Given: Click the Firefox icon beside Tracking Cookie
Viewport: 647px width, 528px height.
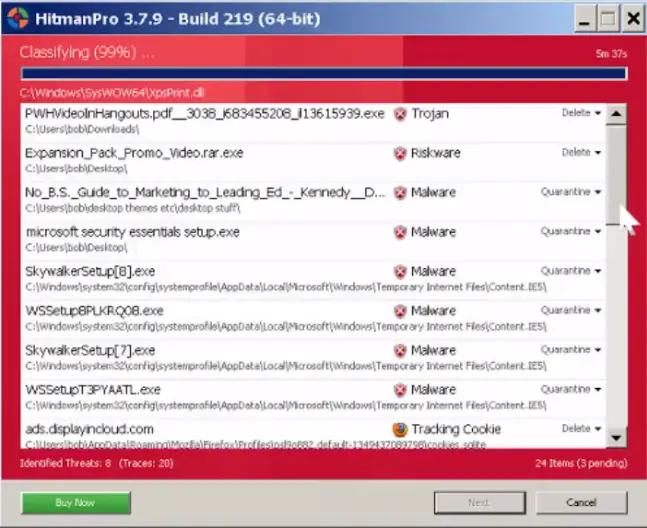Looking at the screenshot, I should pos(400,429).
